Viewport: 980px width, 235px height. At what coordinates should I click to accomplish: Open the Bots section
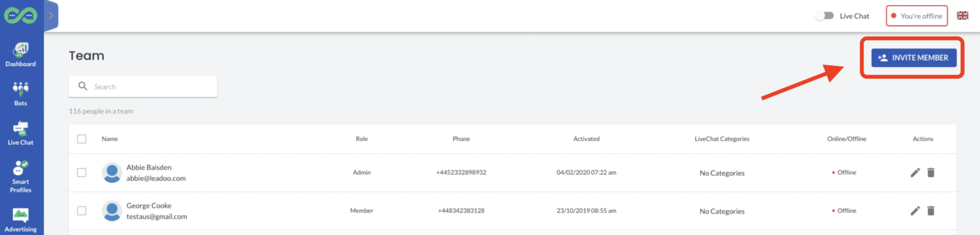tap(21, 93)
